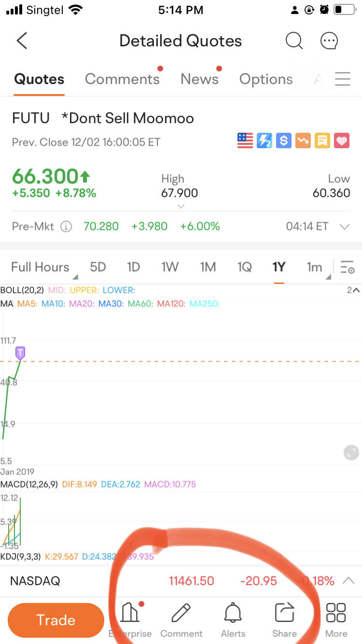Tap the yellow note icon
The image size is (362, 644).
click(322, 140)
